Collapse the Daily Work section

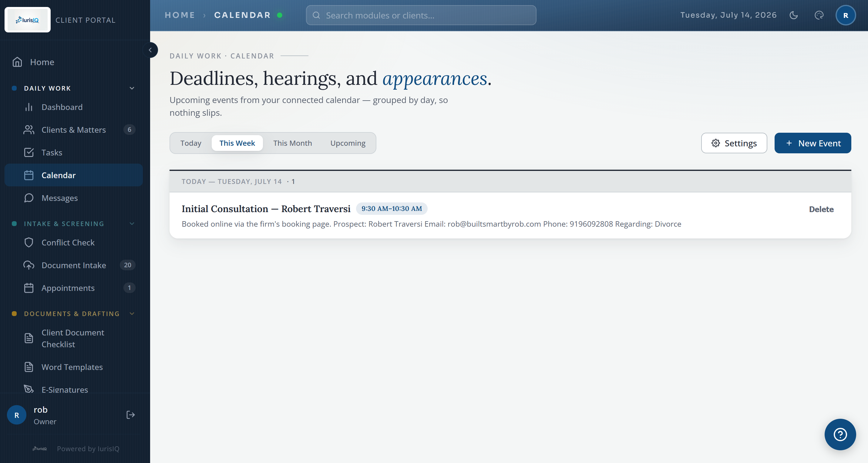pyautogui.click(x=132, y=88)
